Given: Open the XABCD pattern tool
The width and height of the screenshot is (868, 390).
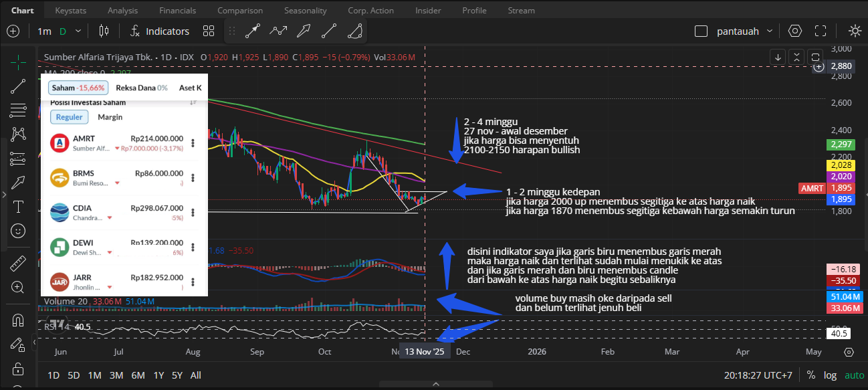Looking at the screenshot, I should pos(18,134).
